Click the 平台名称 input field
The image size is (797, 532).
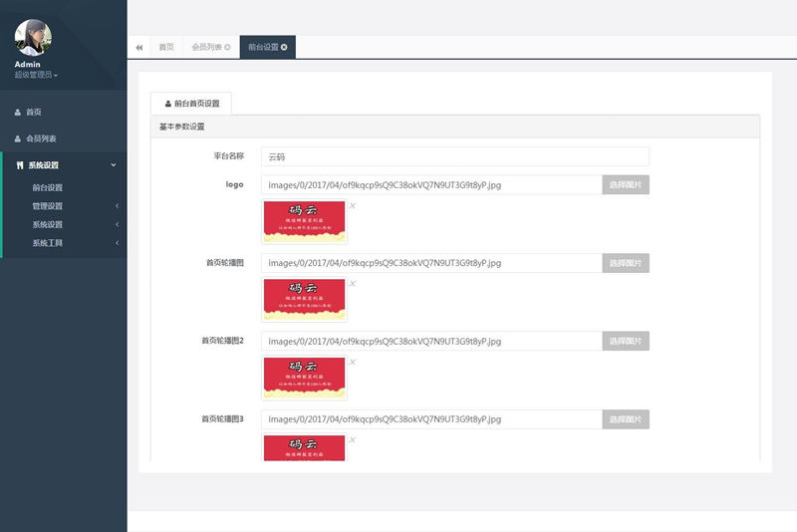tap(454, 156)
